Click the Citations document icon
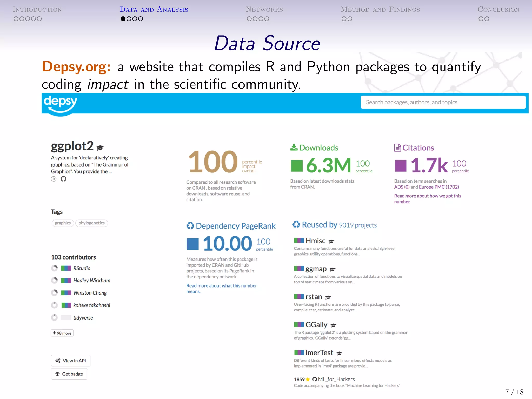Image resolution: width=532 pixels, height=399 pixels. tap(397, 148)
